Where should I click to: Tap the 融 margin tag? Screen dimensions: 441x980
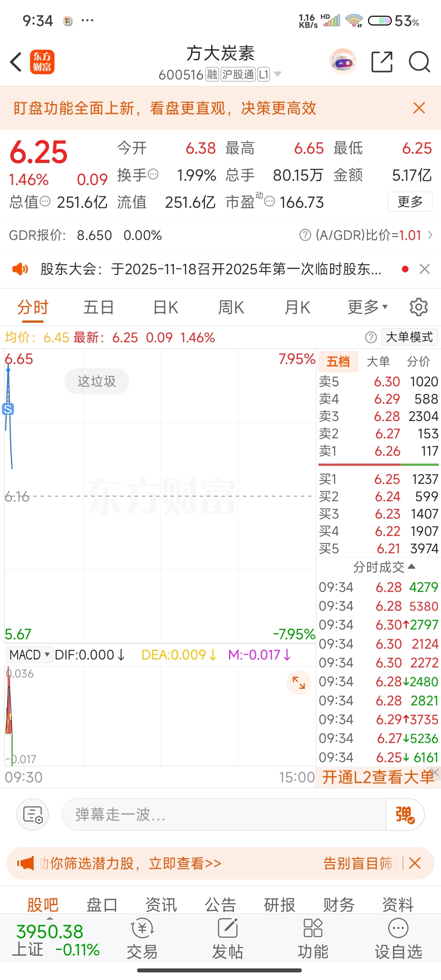pyautogui.click(x=212, y=74)
